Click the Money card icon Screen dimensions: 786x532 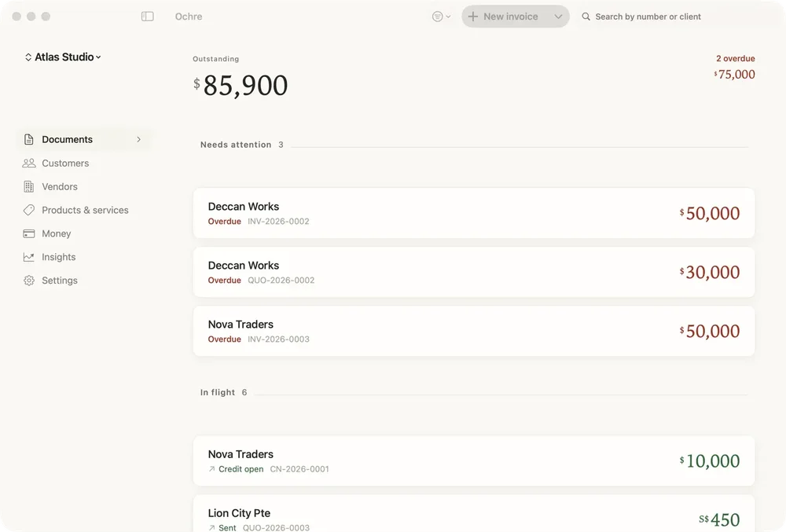click(x=29, y=234)
